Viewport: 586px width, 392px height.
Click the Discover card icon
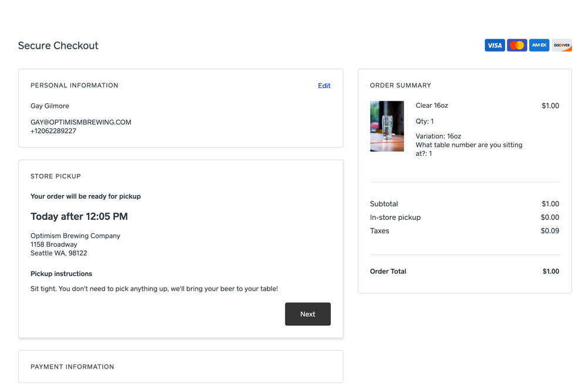coord(561,45)
